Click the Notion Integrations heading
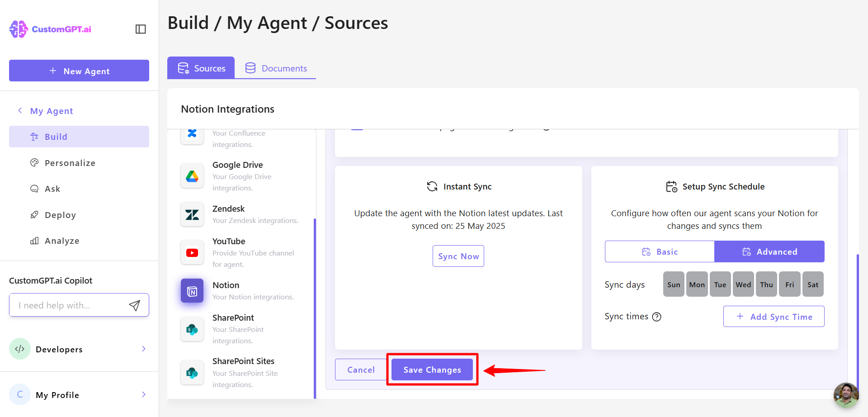This screenshot has width=868, height=417. (x=227, y=109)
